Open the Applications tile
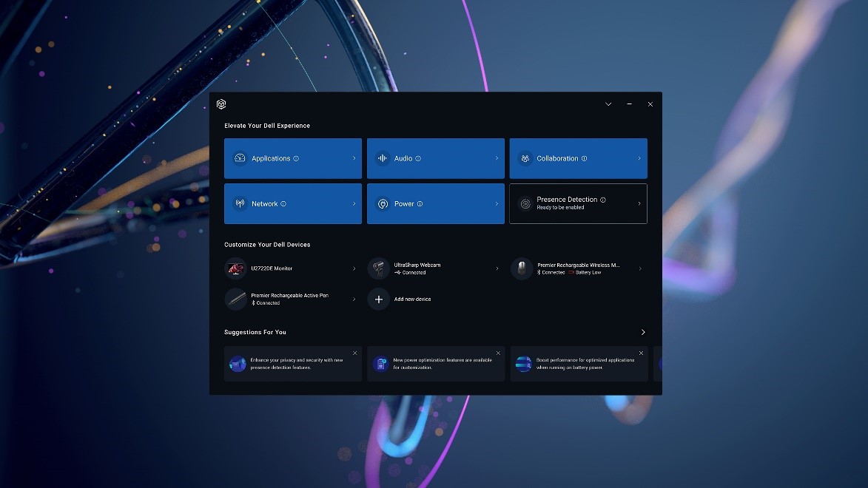This screenshot has height=488, width=868. [292, 158]
